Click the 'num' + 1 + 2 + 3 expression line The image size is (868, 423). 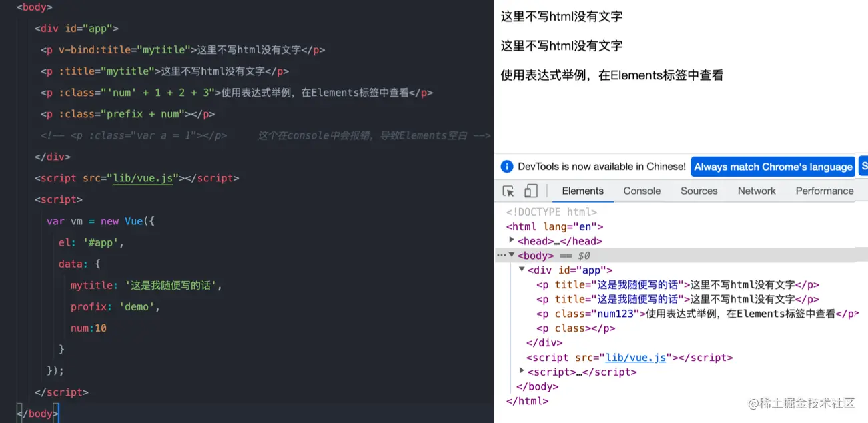(x=237, y=93)
